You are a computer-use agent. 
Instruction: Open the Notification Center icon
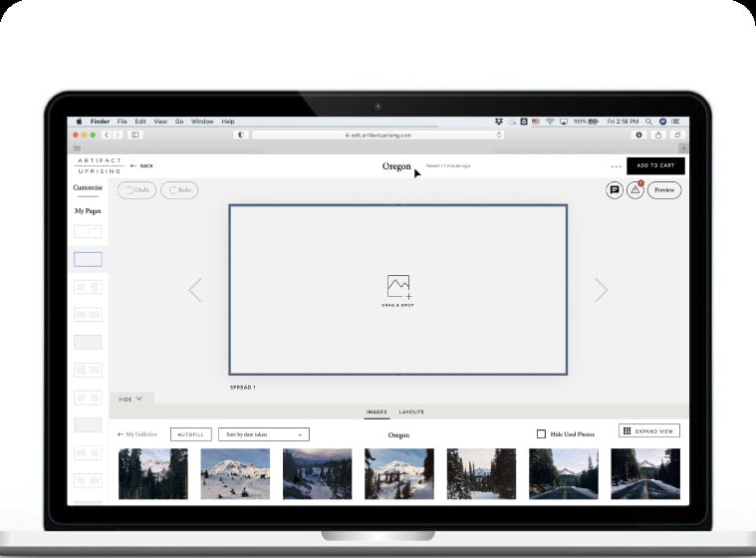point(675,122)
